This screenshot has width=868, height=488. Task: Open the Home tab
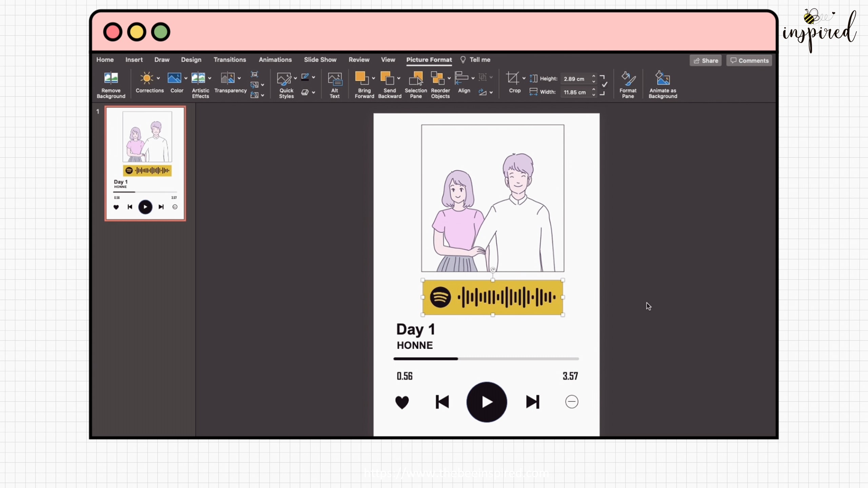pos(105,60)
